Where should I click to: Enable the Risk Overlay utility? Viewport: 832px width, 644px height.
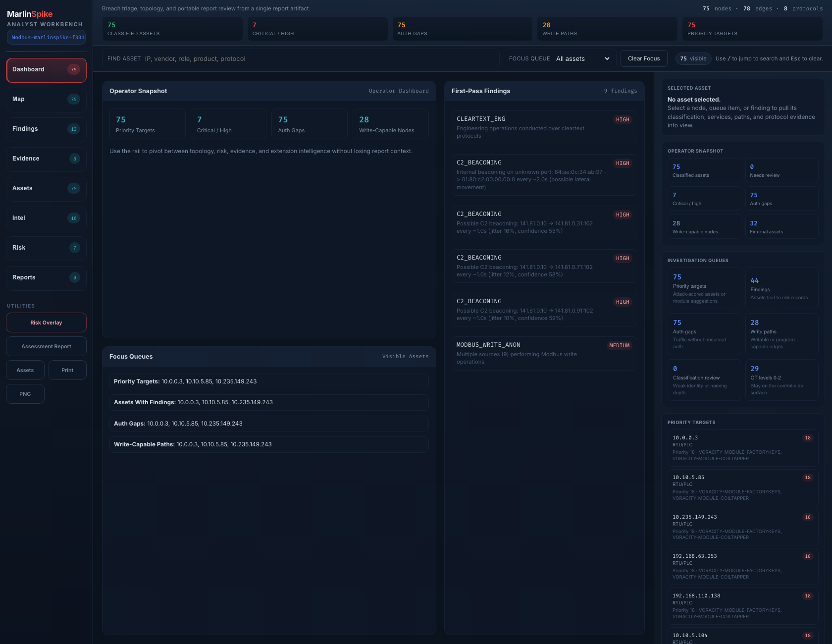pos(46,322)
